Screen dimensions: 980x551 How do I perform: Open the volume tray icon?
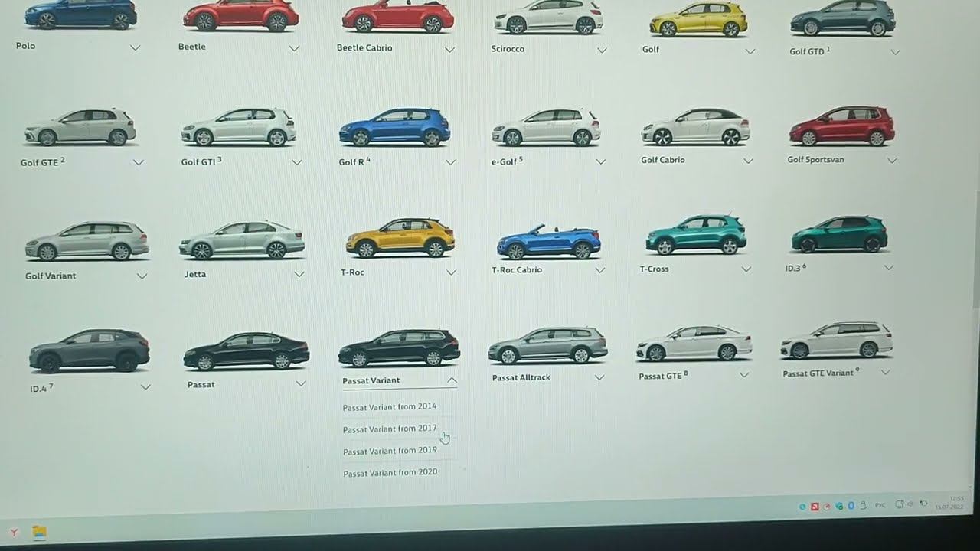pyautogui.click(x=912, y=504)
